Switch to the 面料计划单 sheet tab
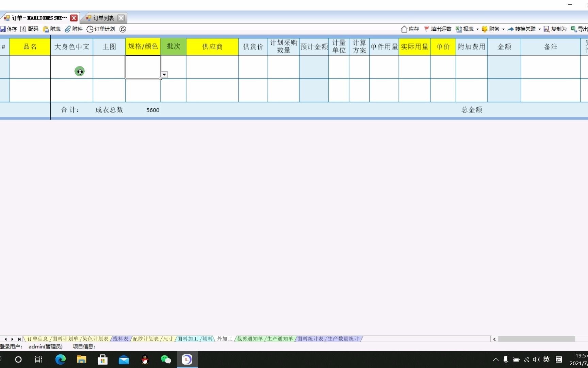Screen dimensions: 588x368 click(x=65, y=339)
